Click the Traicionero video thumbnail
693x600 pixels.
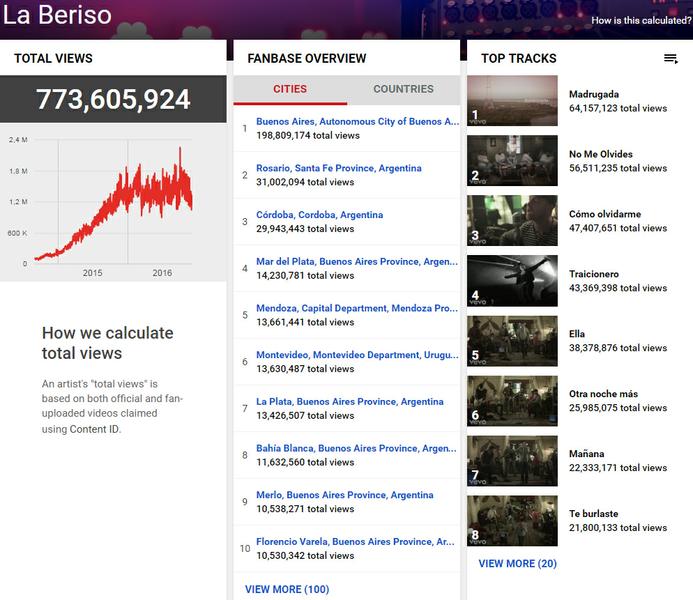coord(512,281)
